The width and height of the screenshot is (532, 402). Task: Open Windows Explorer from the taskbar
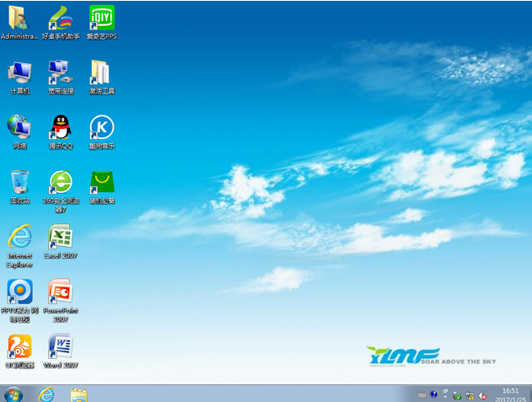tap(79, 394)
